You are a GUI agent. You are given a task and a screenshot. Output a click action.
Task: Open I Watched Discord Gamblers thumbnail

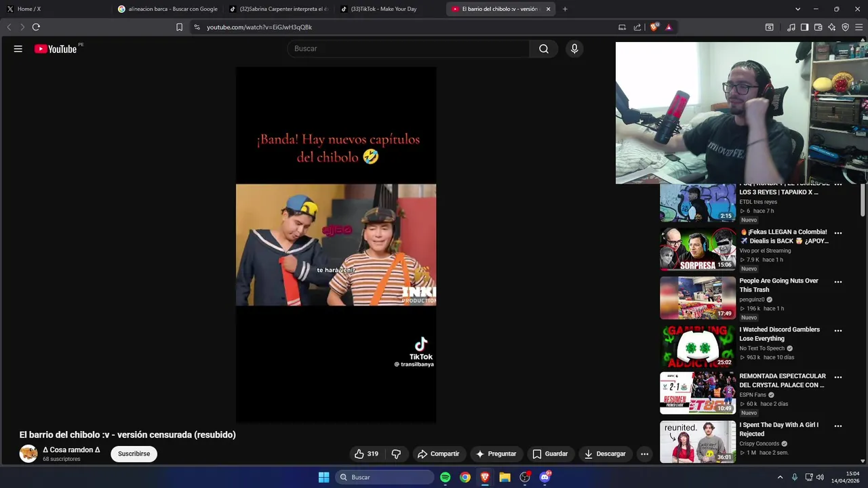pos(698,347)
